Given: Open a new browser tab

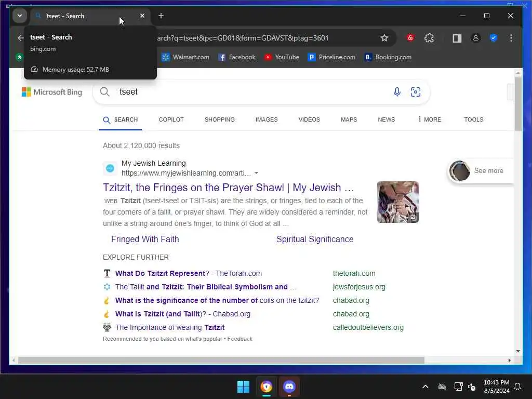Looking at the screenshot, I should (161, 16).
